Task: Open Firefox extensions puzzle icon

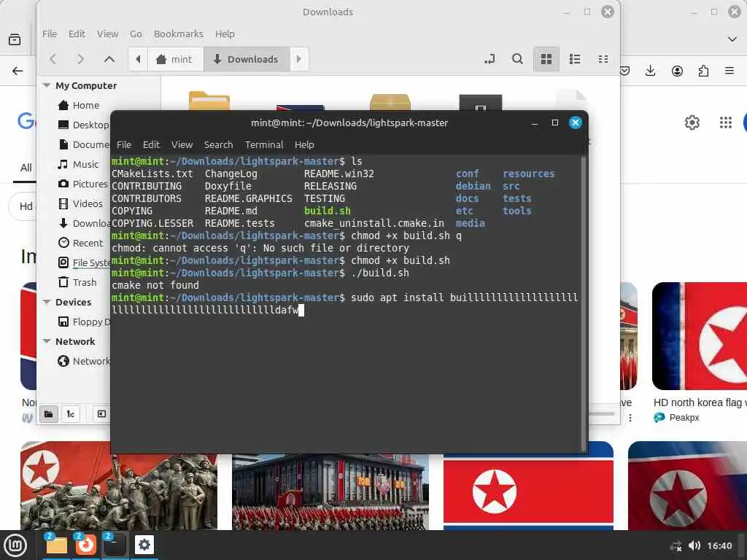Action: 703,71
